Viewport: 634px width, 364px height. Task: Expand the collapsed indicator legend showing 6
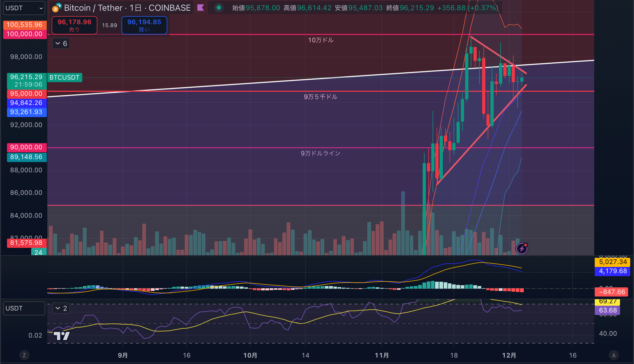click(x=61, y=43)
